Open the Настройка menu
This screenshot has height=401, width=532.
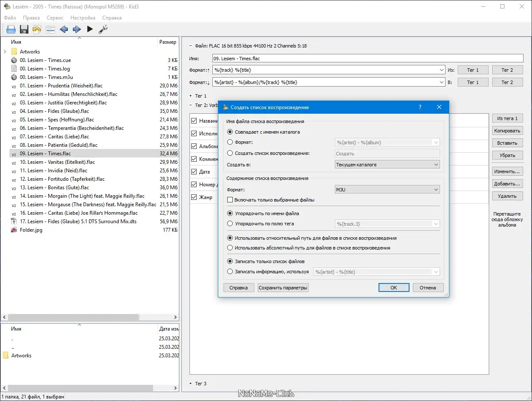click(83, 18)
